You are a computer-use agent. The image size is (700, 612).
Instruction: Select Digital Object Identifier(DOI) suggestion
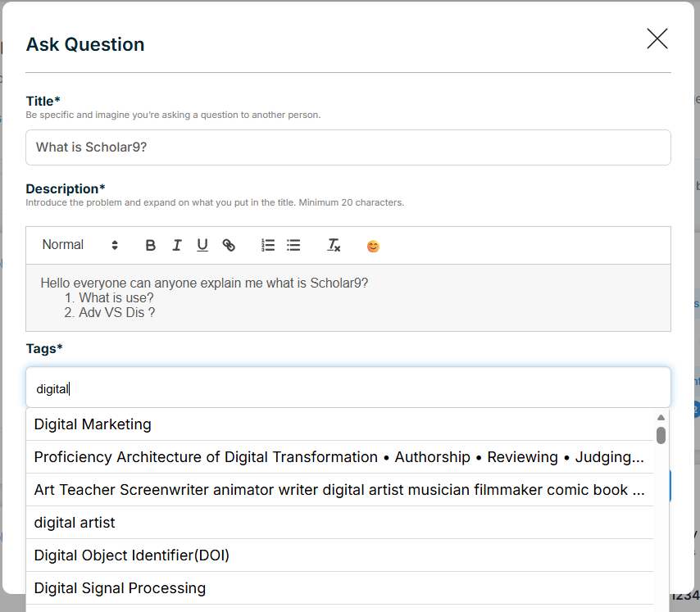coord(339,555)
